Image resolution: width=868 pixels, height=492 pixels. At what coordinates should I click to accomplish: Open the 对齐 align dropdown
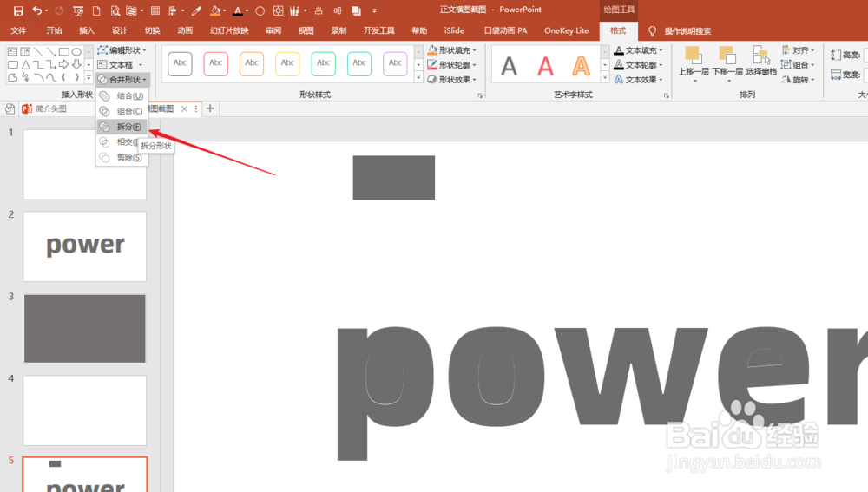799,50
